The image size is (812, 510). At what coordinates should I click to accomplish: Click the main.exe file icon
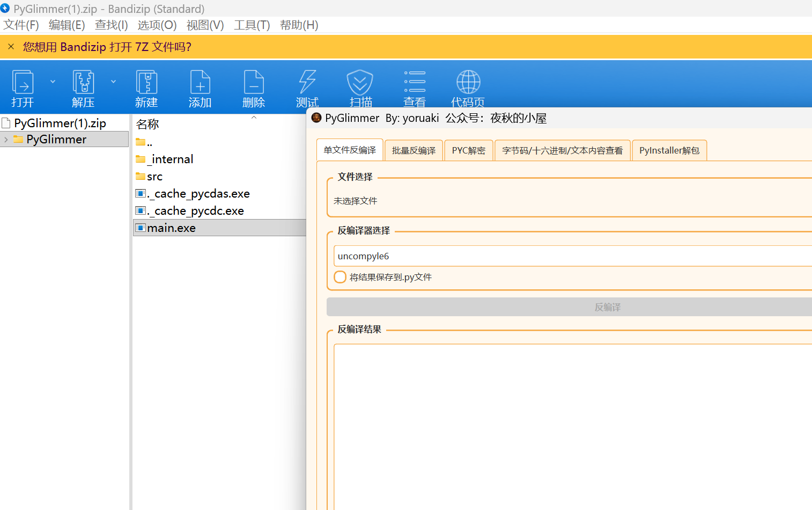tap(141, 228)
